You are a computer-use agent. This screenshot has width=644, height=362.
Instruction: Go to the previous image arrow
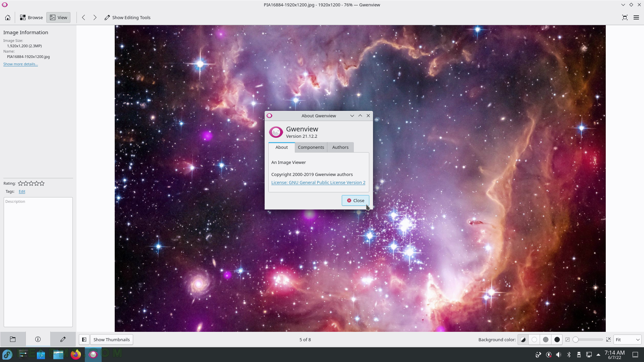[84, 17]
